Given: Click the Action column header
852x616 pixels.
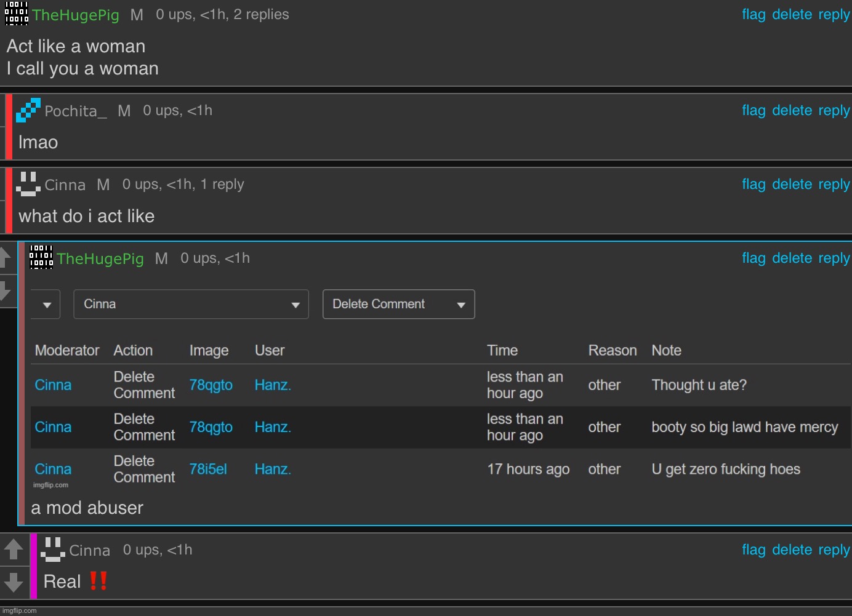Looking at the screenshot, I should 133,350.
